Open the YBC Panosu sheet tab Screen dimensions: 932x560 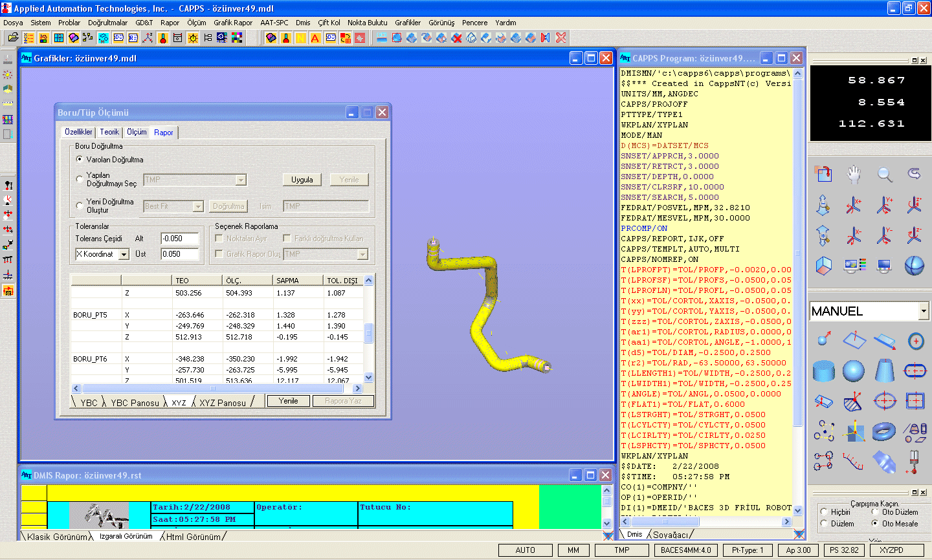click(x=135, y=403)
